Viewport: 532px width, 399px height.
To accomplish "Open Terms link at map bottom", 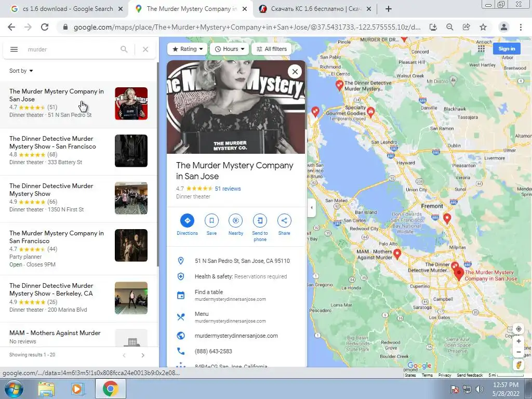I will point(427,375).
